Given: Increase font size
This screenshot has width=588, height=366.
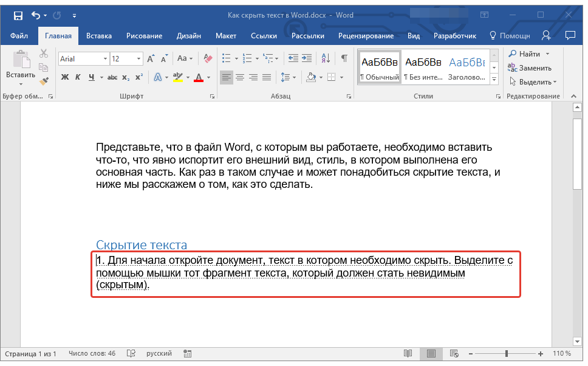Looking at the screenshot, I should [x=151, y=58].
